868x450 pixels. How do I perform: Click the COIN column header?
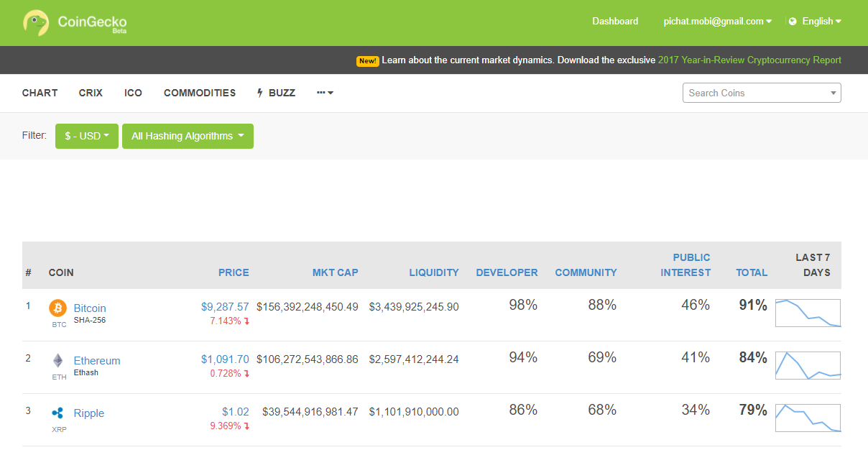click(x=61, y=272)
